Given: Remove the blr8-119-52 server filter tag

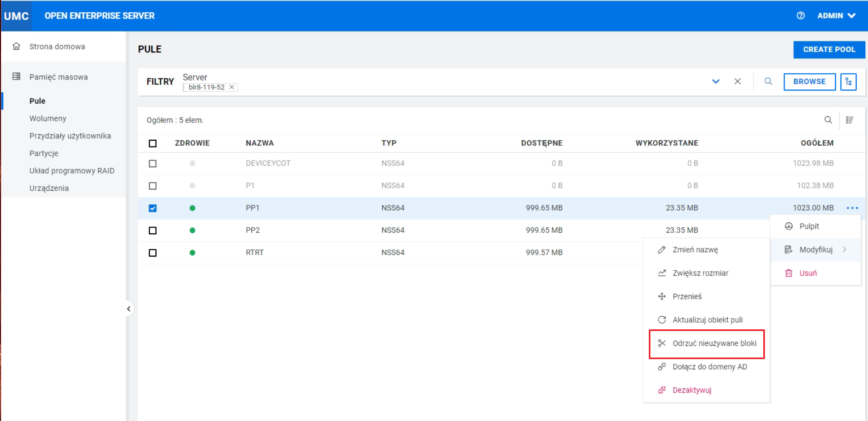Looking at the screenshot, I should pyautogui.click(x=232, y=87).
